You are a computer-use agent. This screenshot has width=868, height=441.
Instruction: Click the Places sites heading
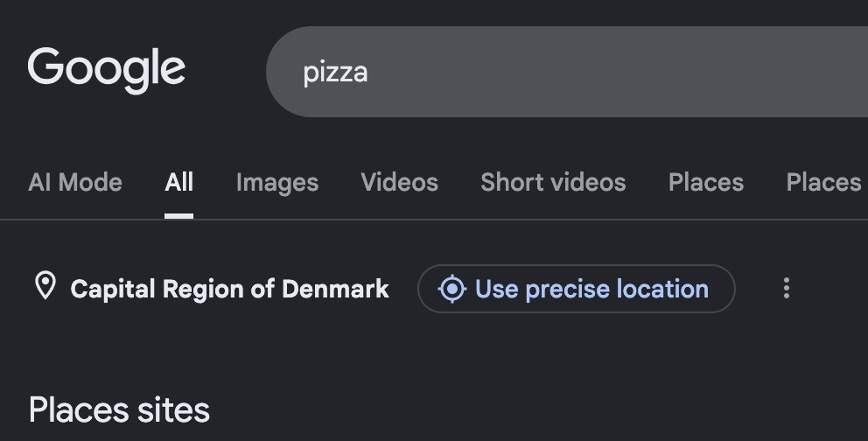click(119, 410)
